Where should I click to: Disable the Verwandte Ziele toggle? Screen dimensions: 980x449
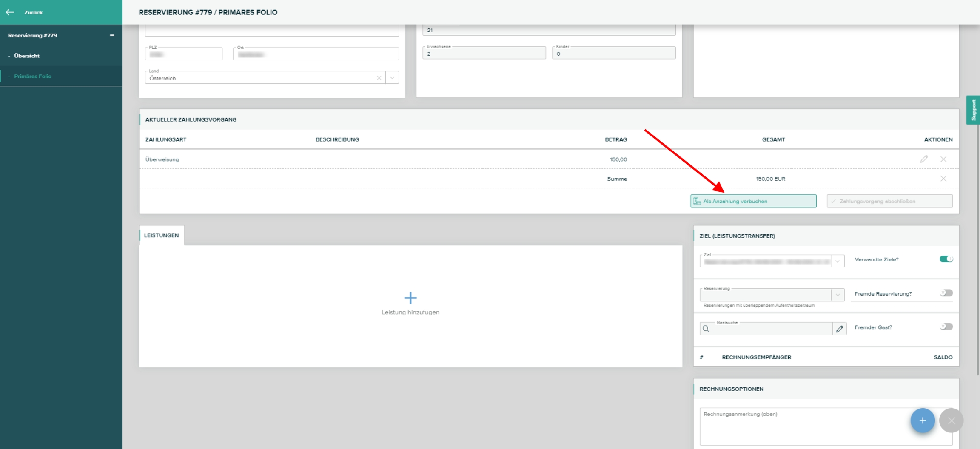[946, 259]
